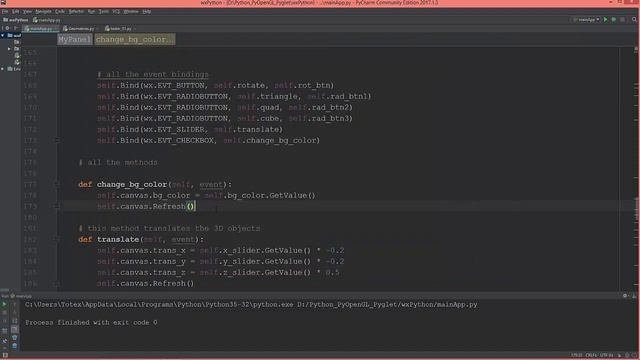Open the Refactor menu
640x360 pixels.
(x=76, y=11)
